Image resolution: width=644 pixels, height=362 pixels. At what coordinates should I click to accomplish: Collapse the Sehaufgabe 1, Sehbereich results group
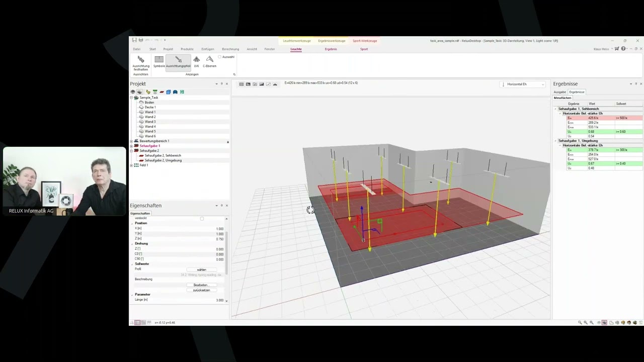tap(556, 109)
